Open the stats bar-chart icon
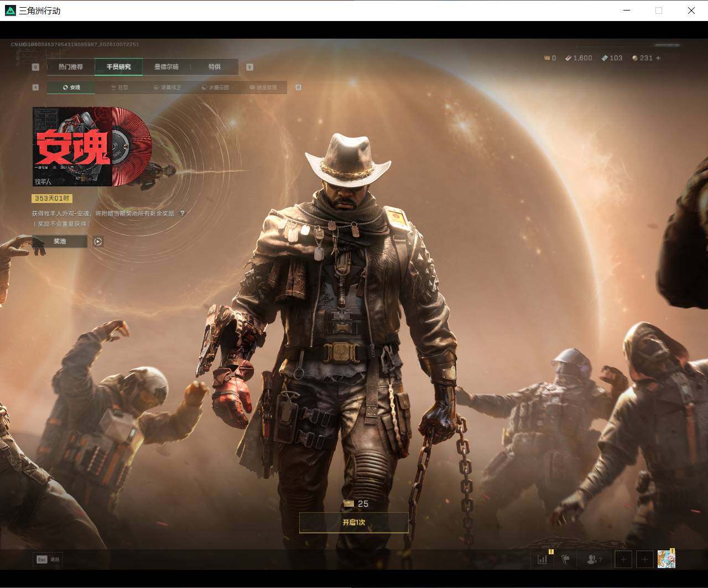708x588 pixels. (542, 559)
